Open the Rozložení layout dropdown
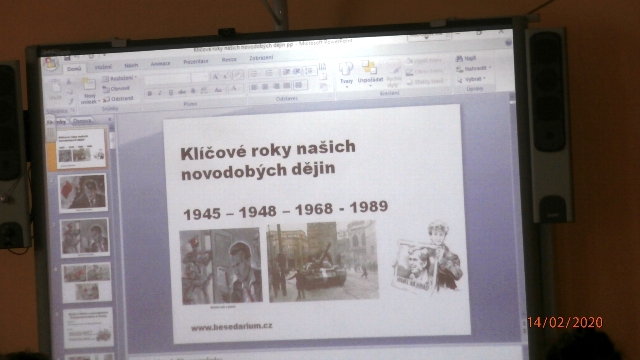640x360 pixels. (119, 78)
